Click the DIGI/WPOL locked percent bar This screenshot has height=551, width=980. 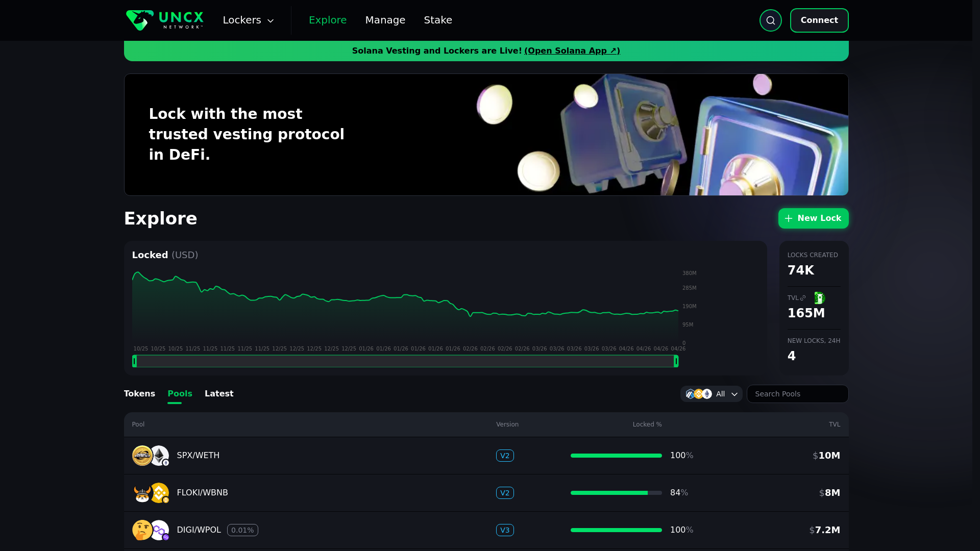(616, 530)
